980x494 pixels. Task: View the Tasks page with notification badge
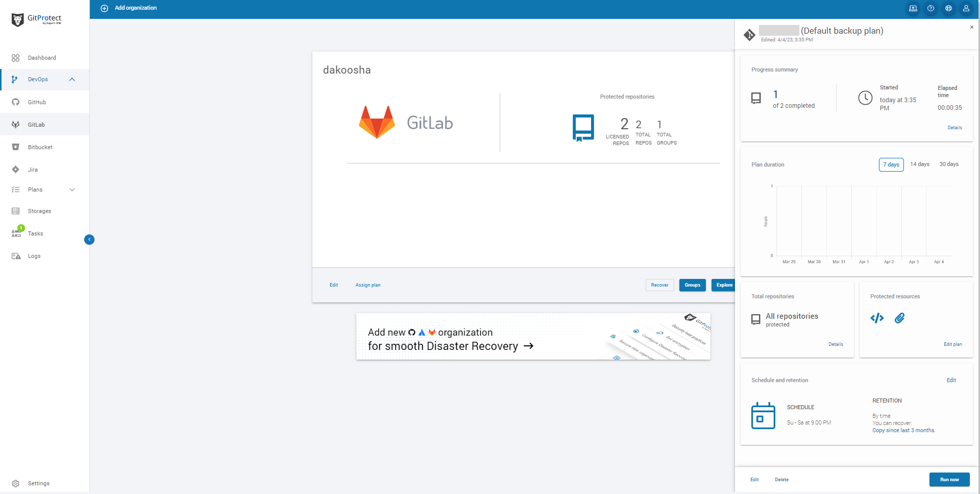36,233
